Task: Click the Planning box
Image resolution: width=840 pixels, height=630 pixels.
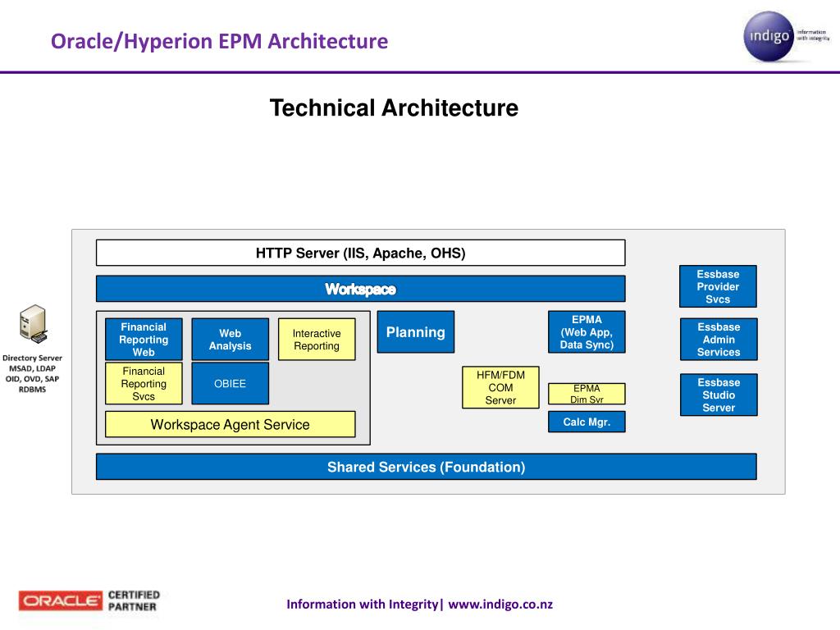Action: [x=416, y=332]
